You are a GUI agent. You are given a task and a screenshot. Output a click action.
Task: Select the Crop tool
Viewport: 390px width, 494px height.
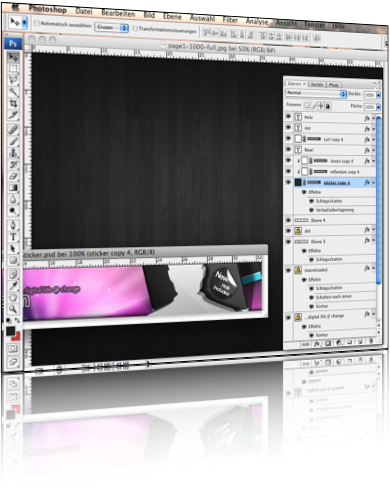pos(13,103)
